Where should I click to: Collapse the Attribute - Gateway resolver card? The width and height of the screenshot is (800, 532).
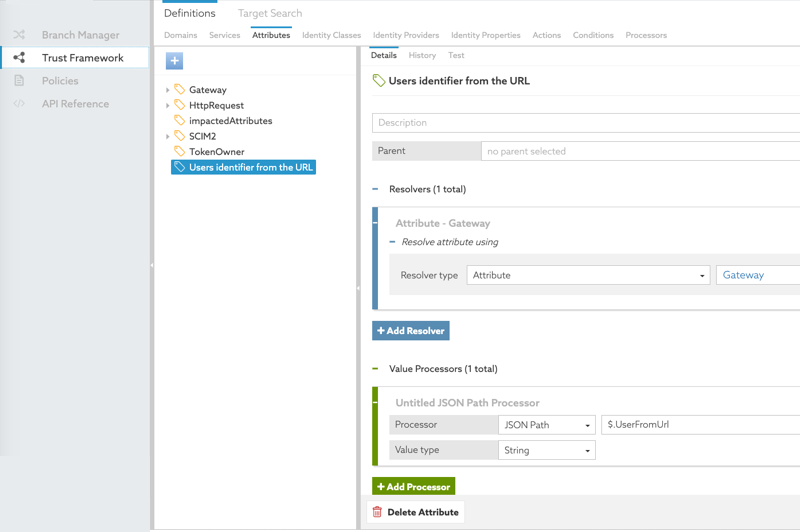coord(375,223)
